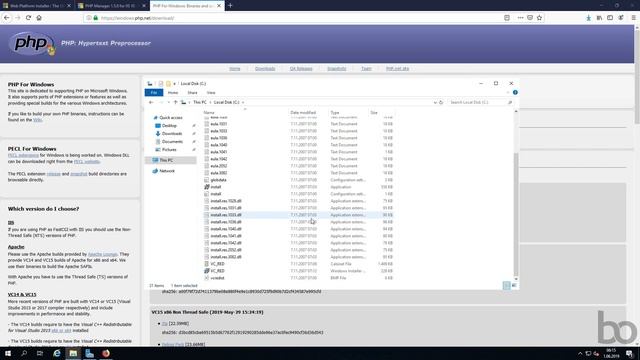Sort files by Type column header
This screenshot has width=640, height=360.
pyautogui.click(x=335, y=112)
